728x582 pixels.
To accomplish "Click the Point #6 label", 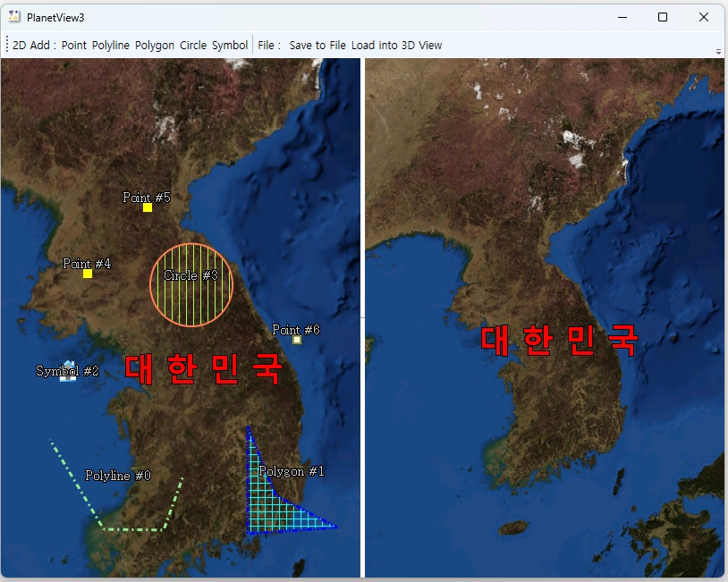I will 296,330.
